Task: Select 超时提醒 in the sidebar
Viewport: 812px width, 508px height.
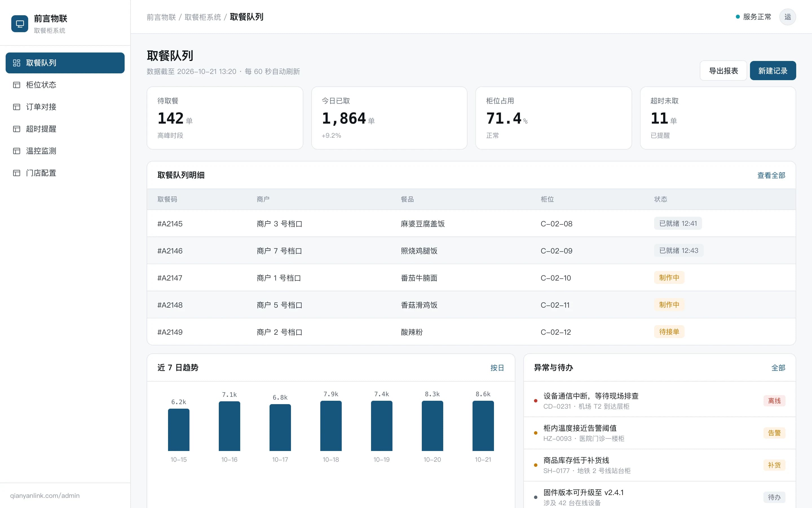Action: (x=65, y=129)
